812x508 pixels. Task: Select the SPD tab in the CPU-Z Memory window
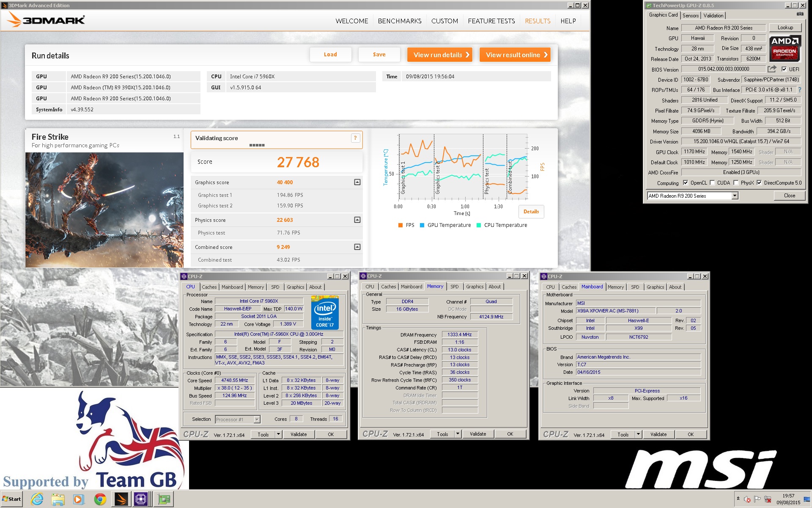(455, 287)
